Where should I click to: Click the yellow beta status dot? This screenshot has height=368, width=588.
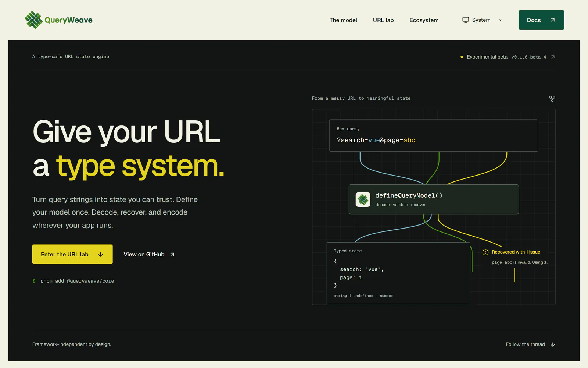462,57
